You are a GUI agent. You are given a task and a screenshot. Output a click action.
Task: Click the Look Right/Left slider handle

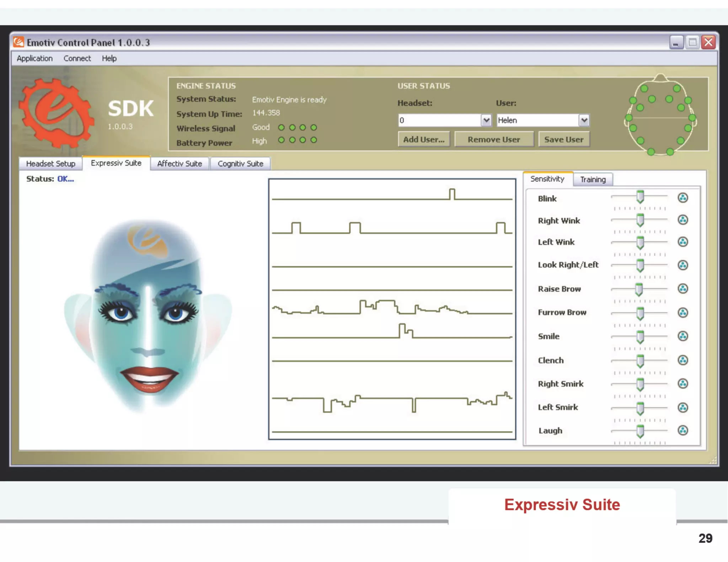640,265
